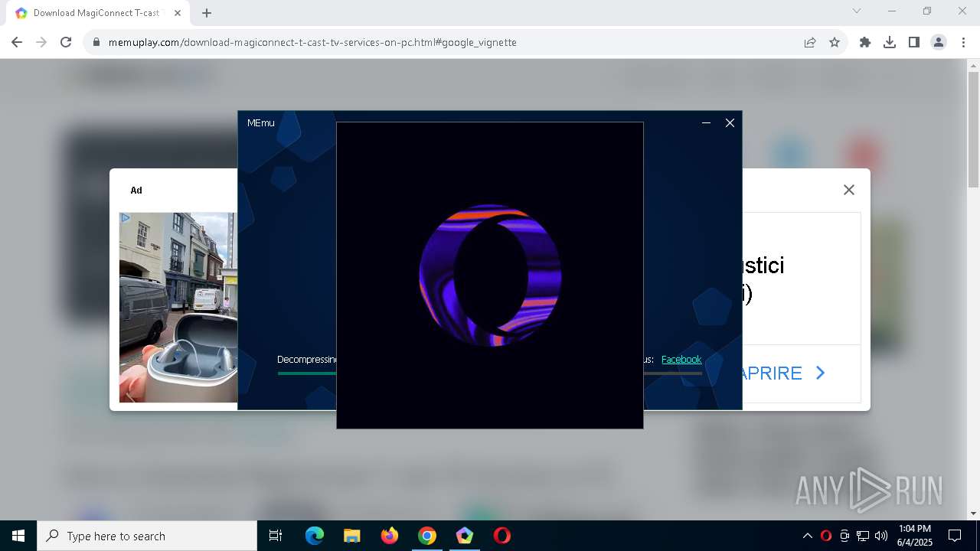Open a new Chrome tab

pyautogui.click(x=207, y=12)
